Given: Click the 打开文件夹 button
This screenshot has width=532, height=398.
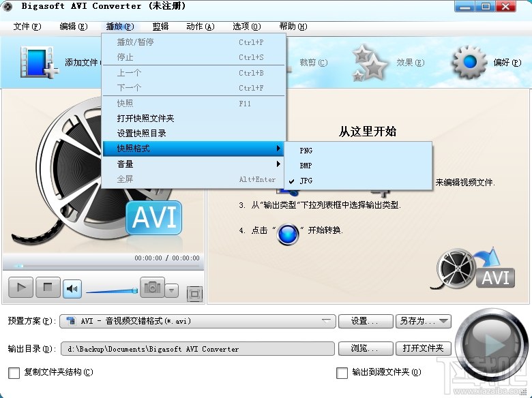Looking at the screenshot, I should click(424, 348).
